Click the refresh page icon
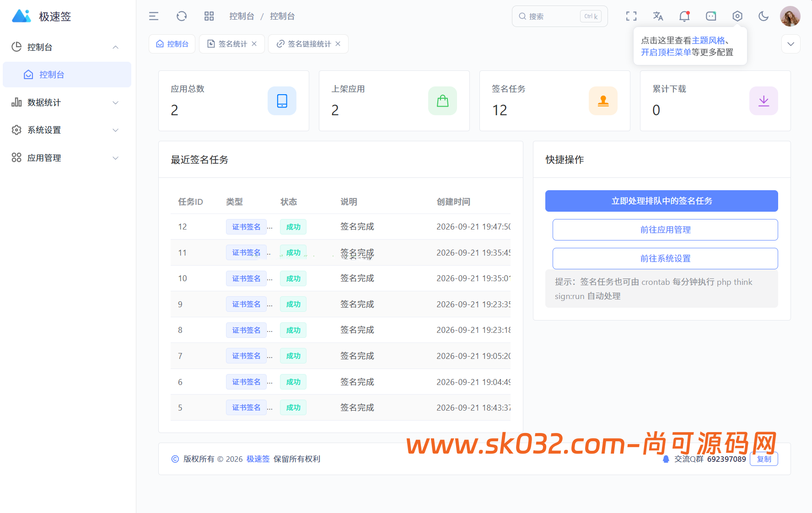812x513 pixels. (x=182, y=16)
